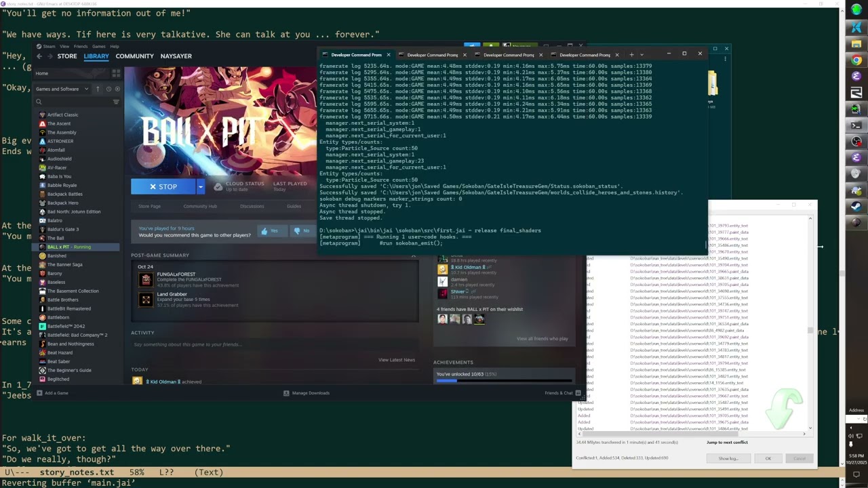Click the FUNGALxFOREST achievement icon
The height and width of the screenshot is (488, 868).
(146, 279)
